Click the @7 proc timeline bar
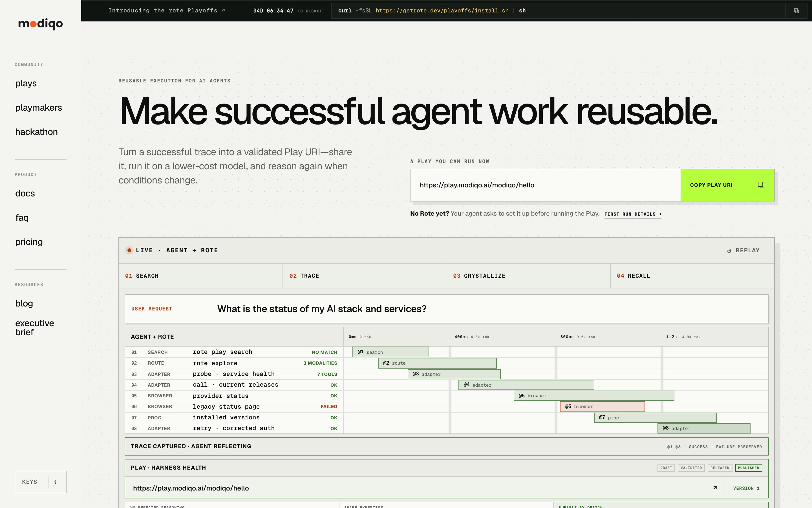 [655, 418]
